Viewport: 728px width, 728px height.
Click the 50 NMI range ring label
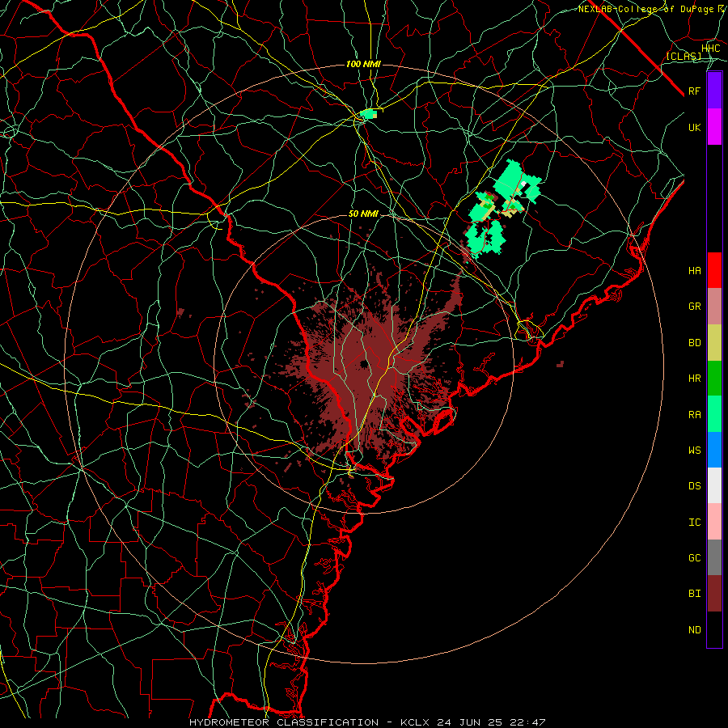pos(363,214)
